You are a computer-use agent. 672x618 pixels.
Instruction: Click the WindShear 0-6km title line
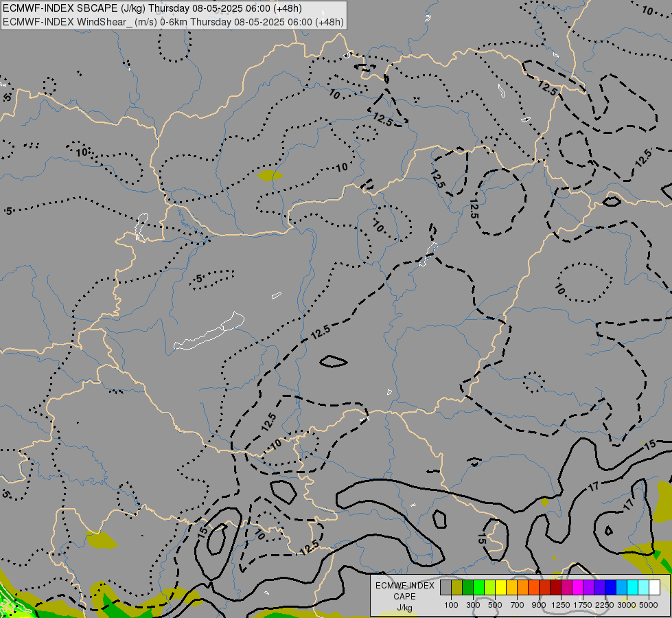(x=173, y=22)
